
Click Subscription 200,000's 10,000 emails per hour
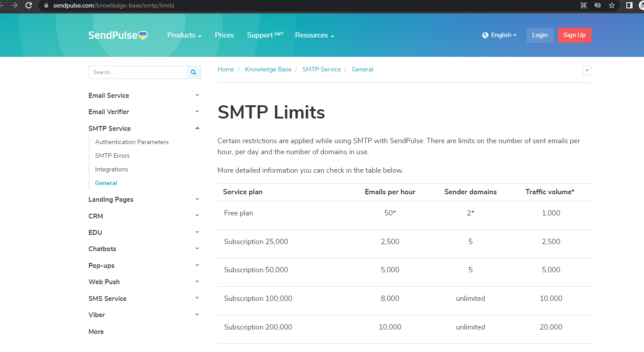tap(390, 327)
